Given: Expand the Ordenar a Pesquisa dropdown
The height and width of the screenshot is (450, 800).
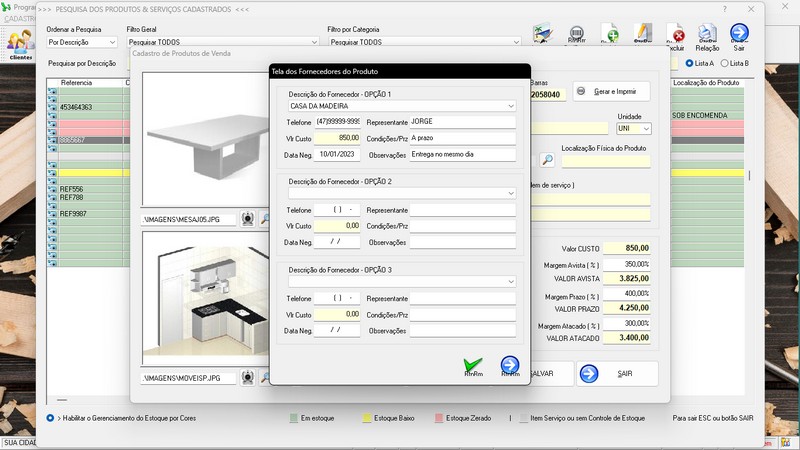Looking at the screenshot, I should click(x=112, y=43).
